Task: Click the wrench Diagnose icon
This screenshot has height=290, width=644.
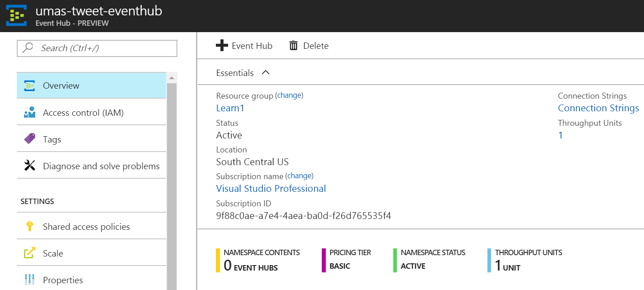Action: (x=29, y=166)
